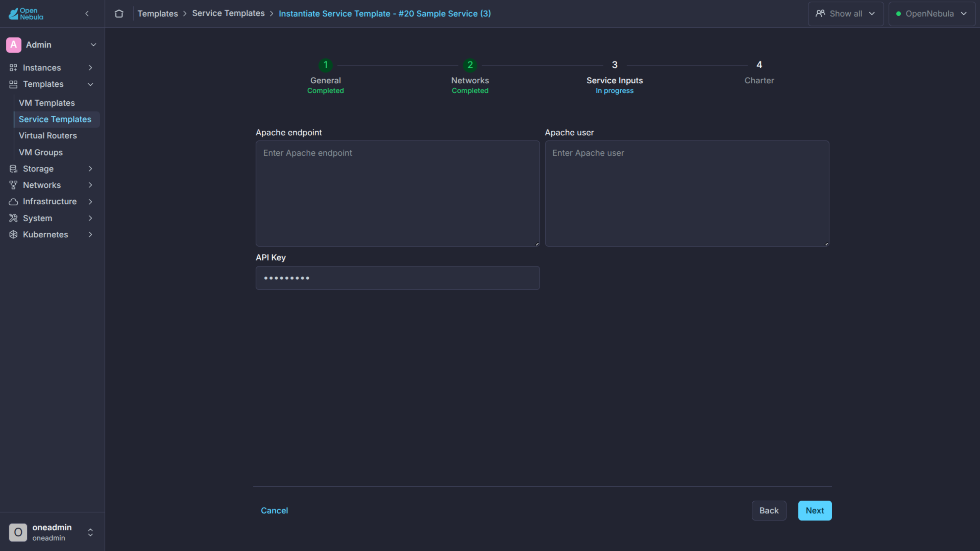Open Virtual Routers in sidebar

point(48,136)
